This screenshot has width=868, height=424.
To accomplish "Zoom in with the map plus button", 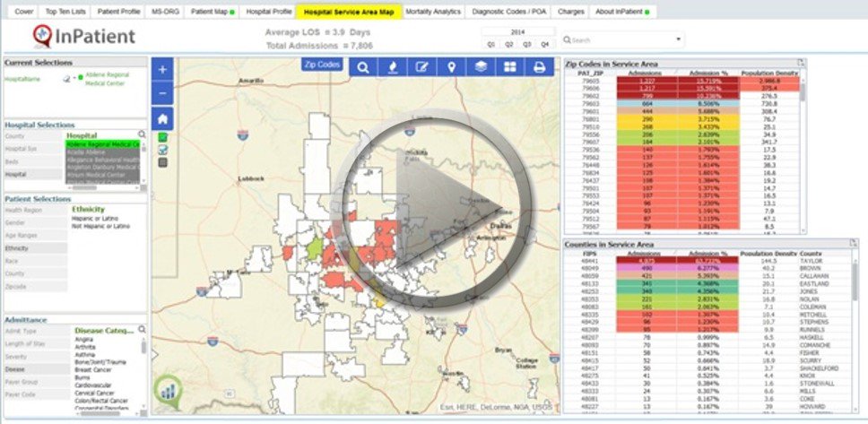I will point(162,70).
